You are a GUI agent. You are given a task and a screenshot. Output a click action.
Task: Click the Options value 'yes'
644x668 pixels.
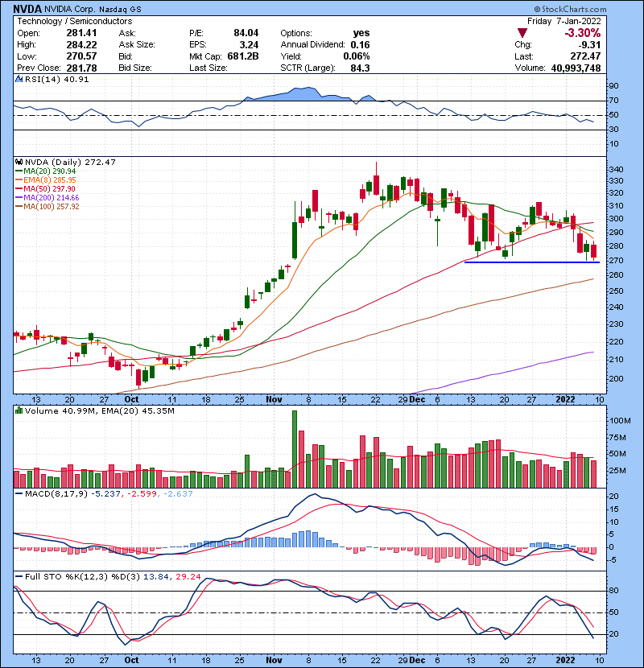coord(361,33)
